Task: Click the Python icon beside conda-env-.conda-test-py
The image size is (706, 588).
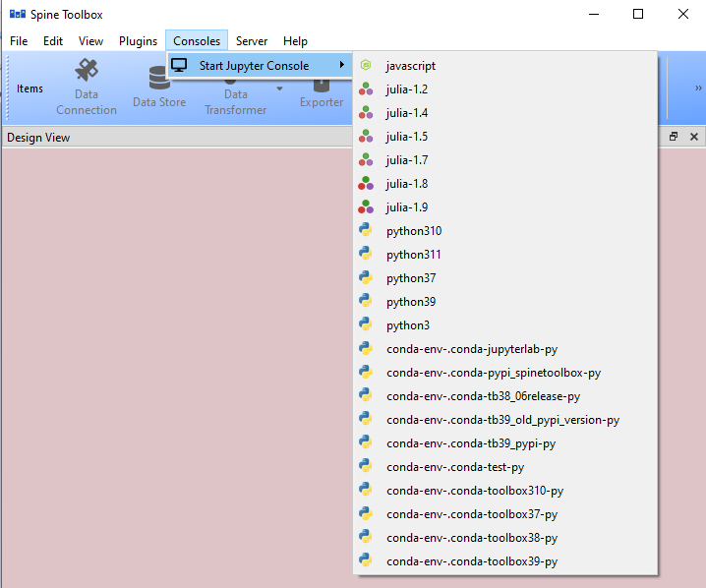Action: click(x=366, y=466)
